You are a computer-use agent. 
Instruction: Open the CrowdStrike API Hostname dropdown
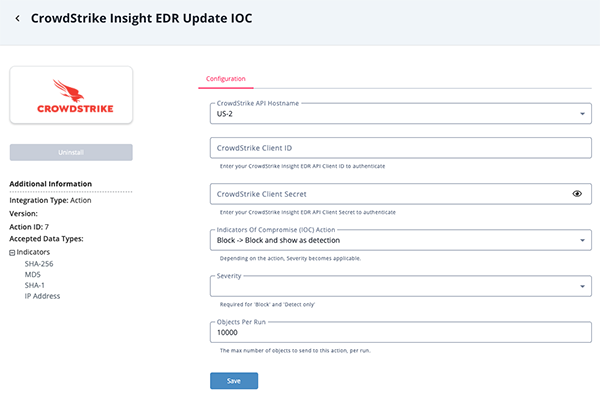tap(401, 114)
